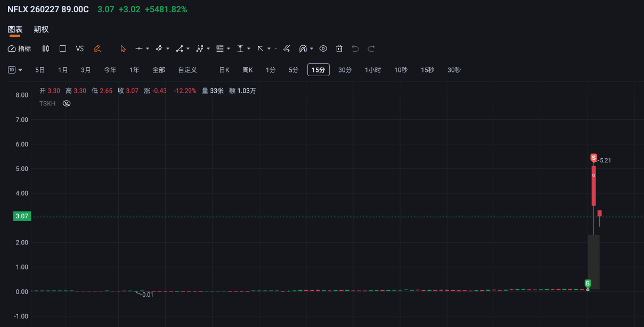Select the cursor pointer tool
Image resolution: width=644 pixels, height=327 pixels.
click(x=123, y=48)
